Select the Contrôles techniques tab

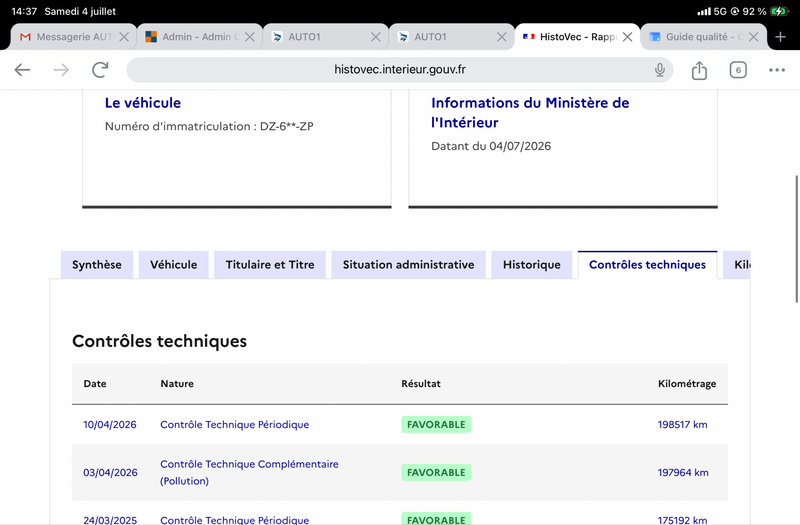[x=647, y=265]
